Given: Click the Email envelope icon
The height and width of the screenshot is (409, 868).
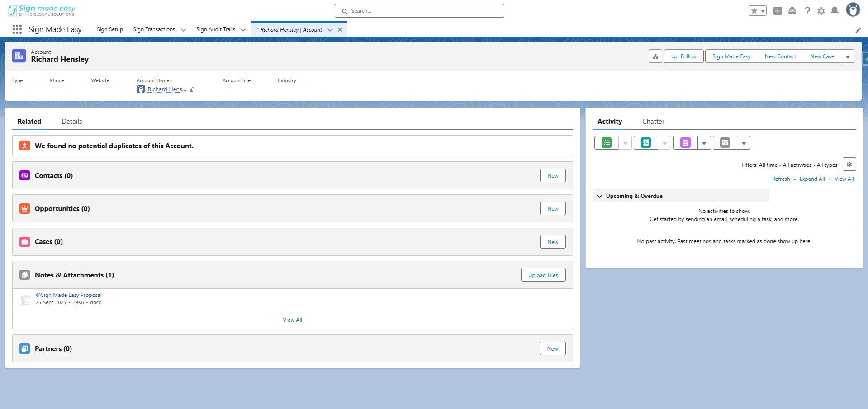Looking at the screenshot, I should point(725,143).
